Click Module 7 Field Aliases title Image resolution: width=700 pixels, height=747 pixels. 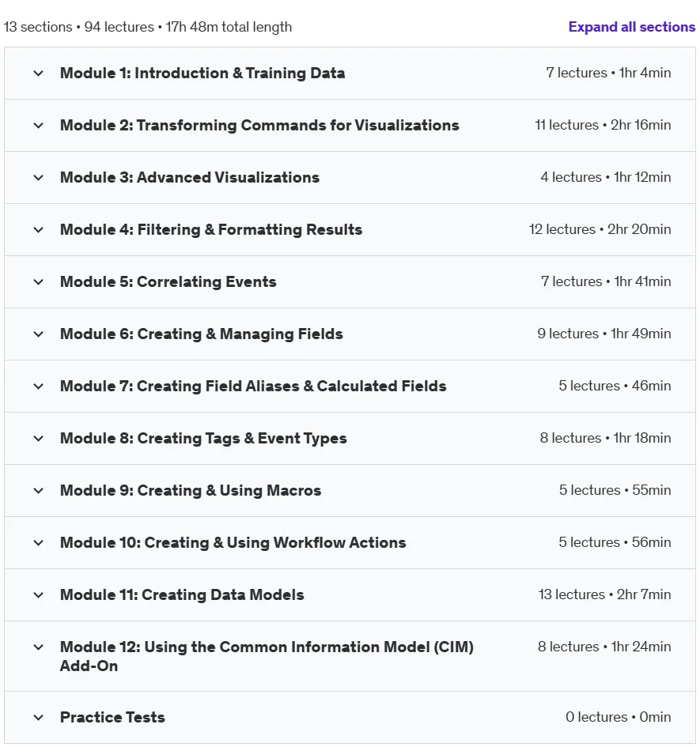pos(253,386)
